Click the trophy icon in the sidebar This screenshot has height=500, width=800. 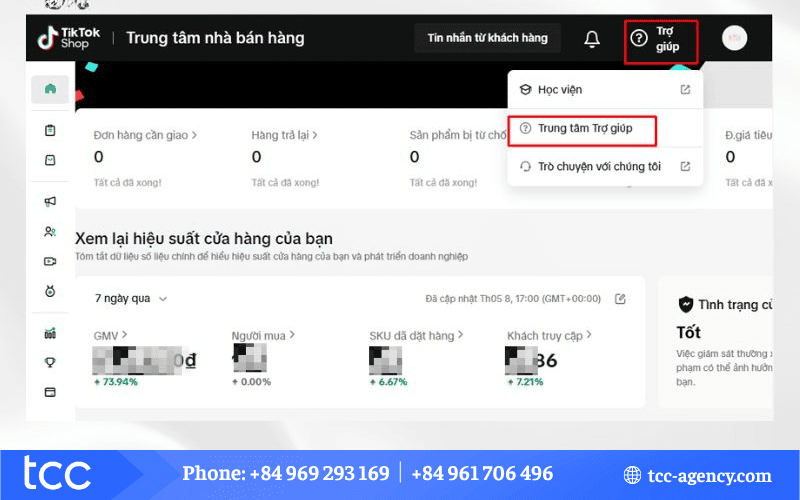coord(50,362)
